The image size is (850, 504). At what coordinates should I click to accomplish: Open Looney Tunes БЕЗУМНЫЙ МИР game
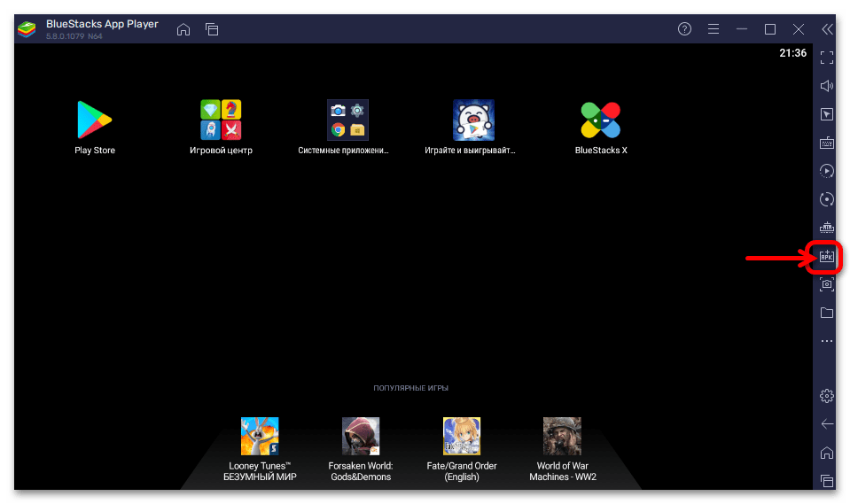(260, 436)
